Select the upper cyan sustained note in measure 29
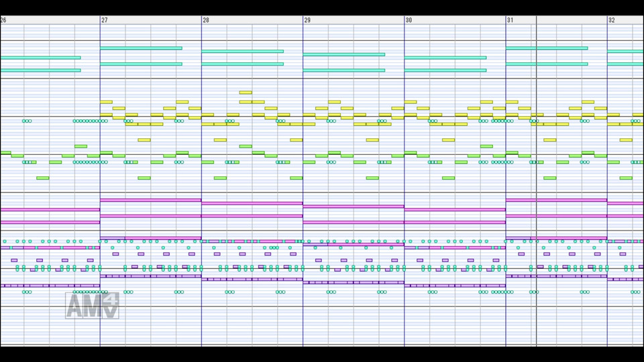This screenshot has height=362, width=644. point(343,54)
